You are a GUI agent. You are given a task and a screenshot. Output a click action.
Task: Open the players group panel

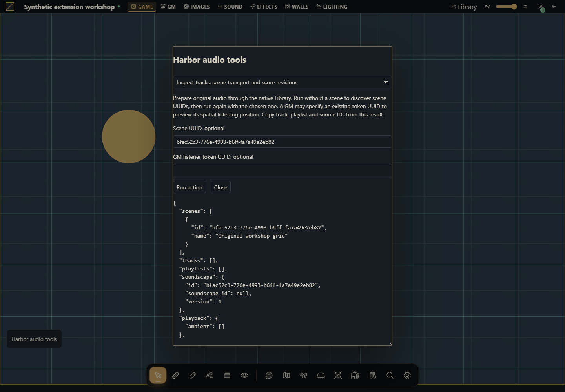[304, 375]
